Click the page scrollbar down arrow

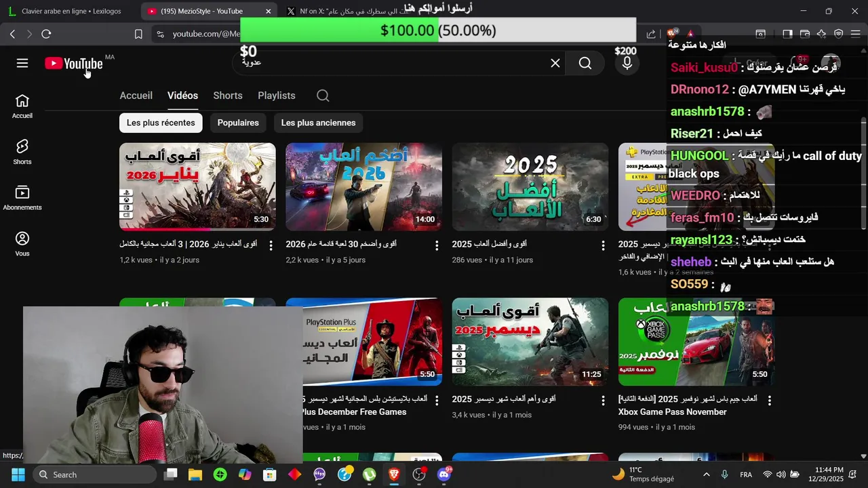click(x=863, y=457)
